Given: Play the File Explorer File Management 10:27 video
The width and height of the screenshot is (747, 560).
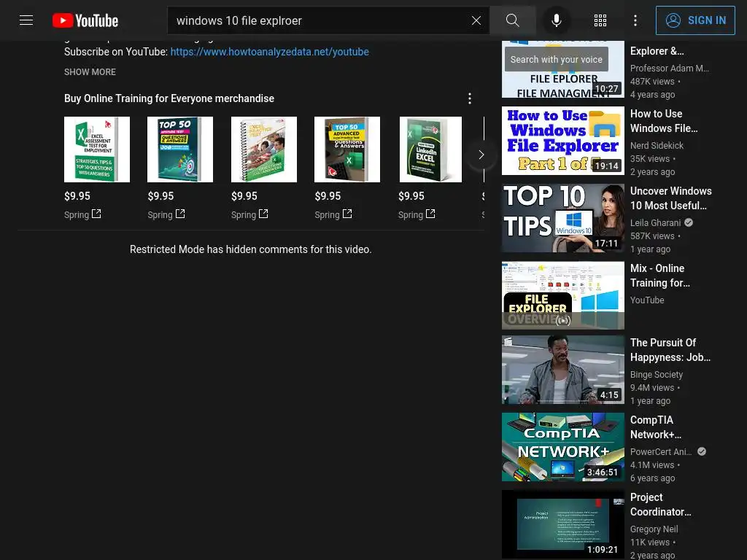Looking at the screenshot, I should (x=563, y=69).
